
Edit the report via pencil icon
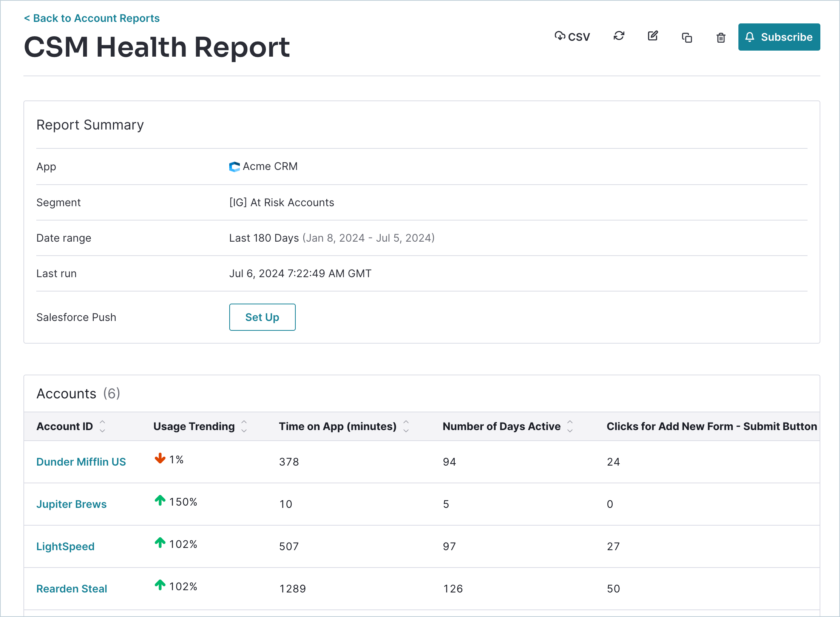coord(653,36)
